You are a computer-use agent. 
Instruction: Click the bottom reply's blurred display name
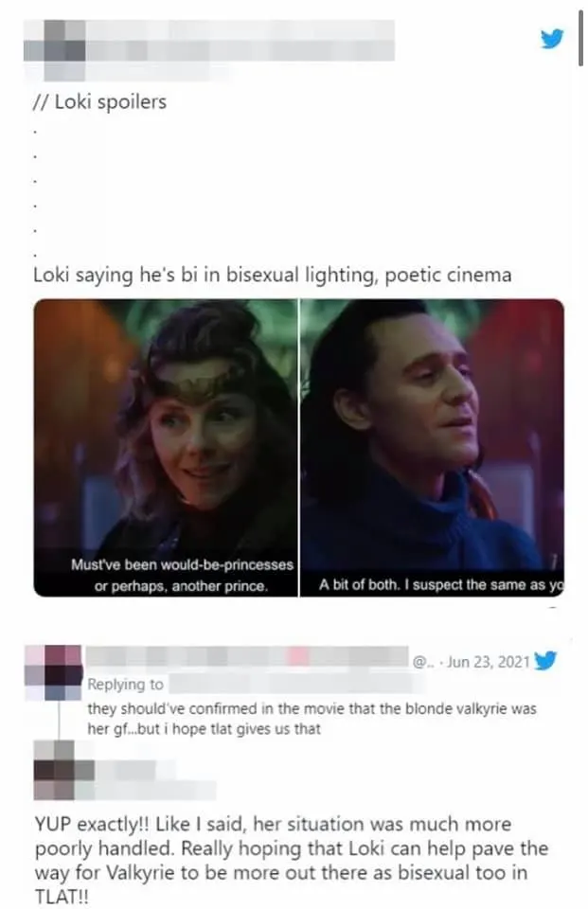tap(126, 770)
